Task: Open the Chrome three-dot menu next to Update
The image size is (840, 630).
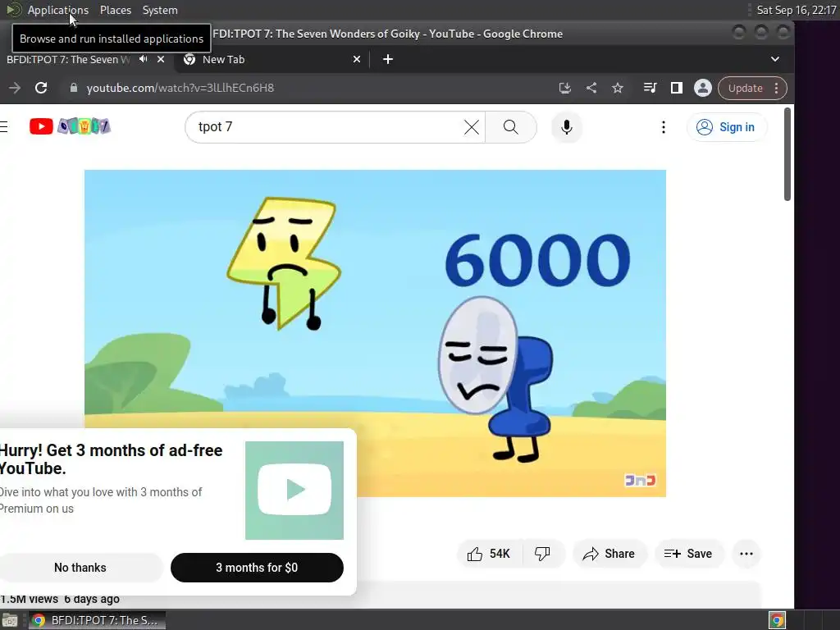Action: pos(776,89)
